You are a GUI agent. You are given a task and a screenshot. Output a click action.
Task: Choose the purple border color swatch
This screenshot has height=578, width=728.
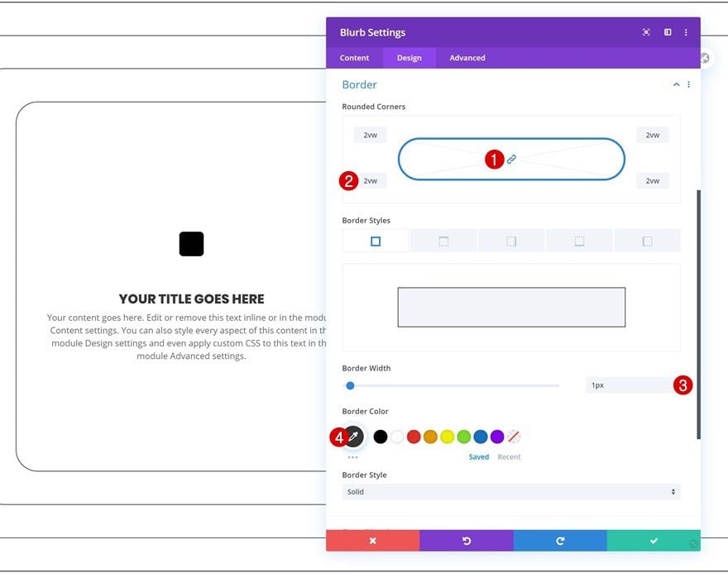[x=497, y=437]
